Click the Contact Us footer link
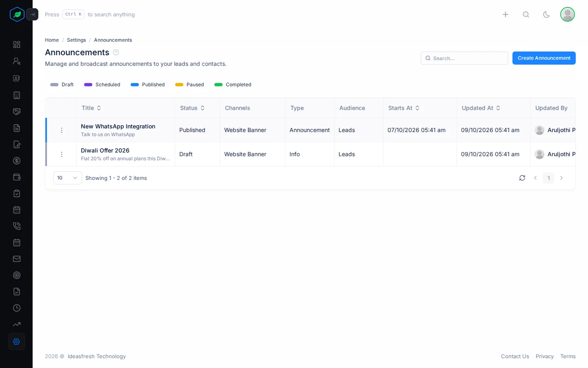This screenshot has width=588, height=368. point(515,357)
